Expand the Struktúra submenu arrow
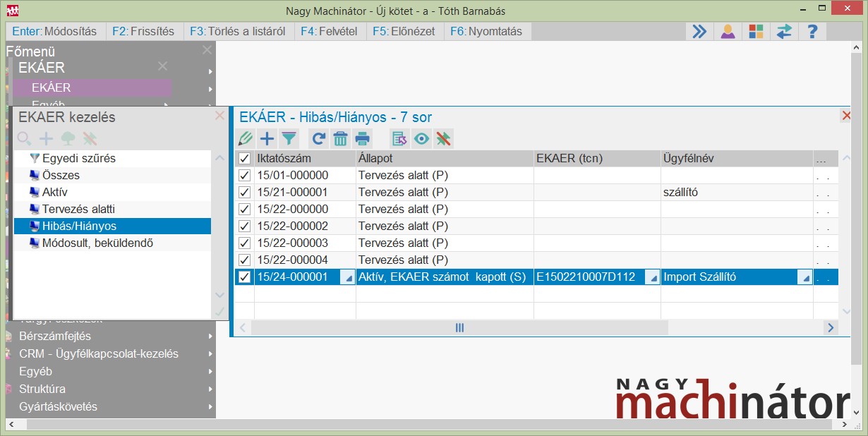Image resolution: width=868 pixels, height=436 pixels. (x=210, y=389)
